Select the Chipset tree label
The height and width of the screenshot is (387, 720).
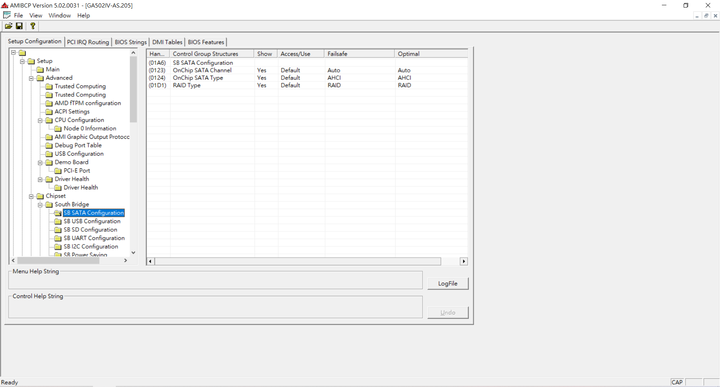point(56,196)
